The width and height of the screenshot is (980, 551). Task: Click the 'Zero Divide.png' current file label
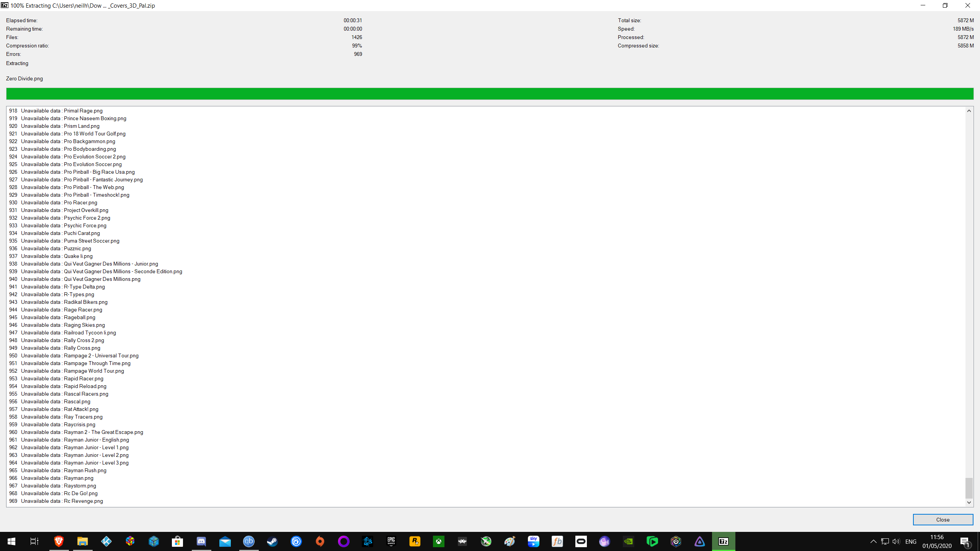(x=24, y=79)
